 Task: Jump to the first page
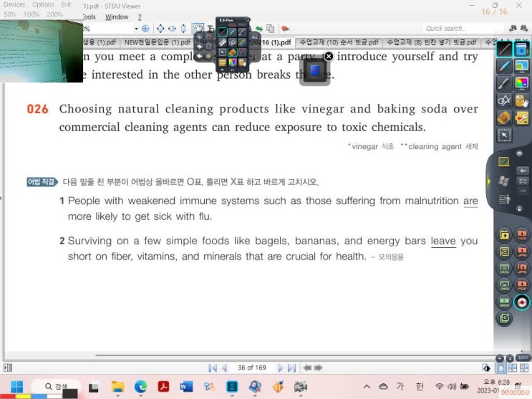[x=213, y=368]
